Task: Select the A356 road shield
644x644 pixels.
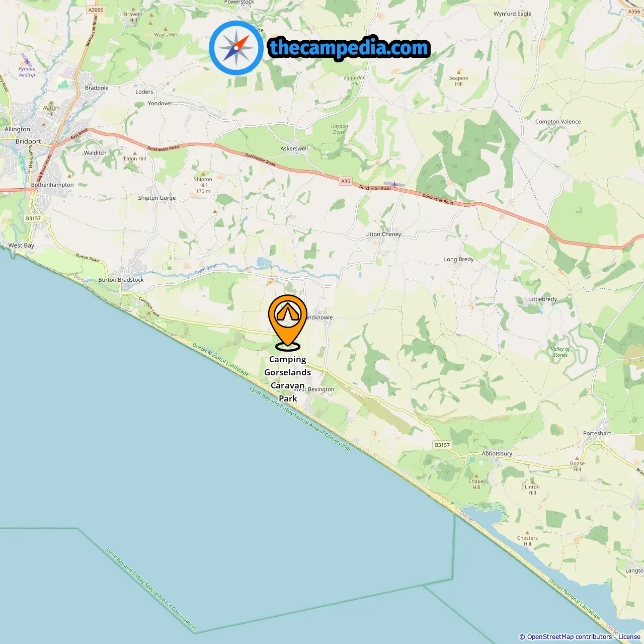Action: tap(634, 12)
